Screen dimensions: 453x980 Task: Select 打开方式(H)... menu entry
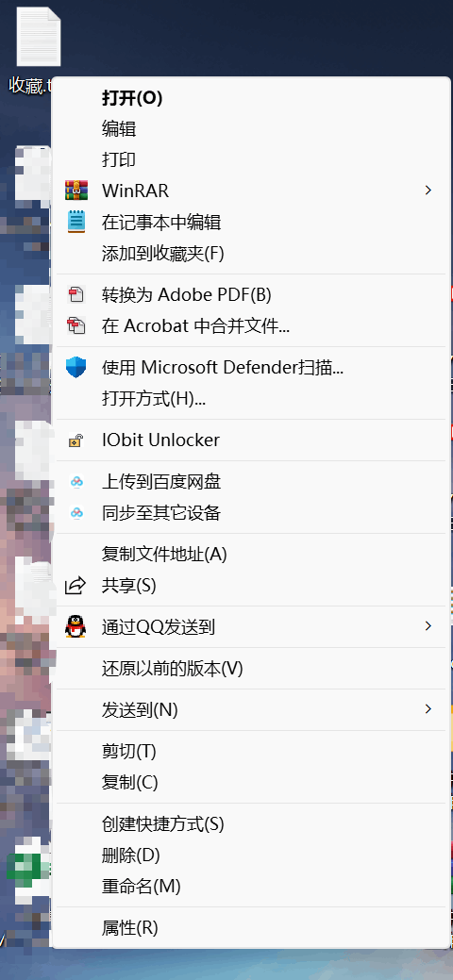(154, 399)
